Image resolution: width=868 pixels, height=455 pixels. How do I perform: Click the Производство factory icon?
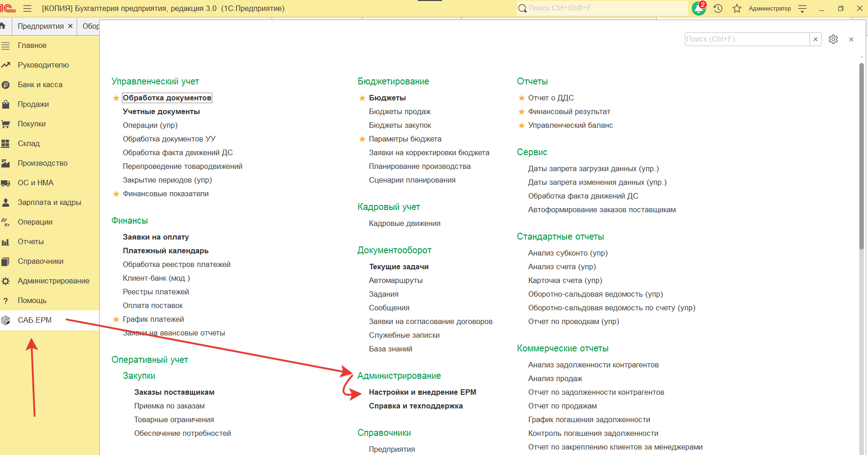tap(5, 163)
